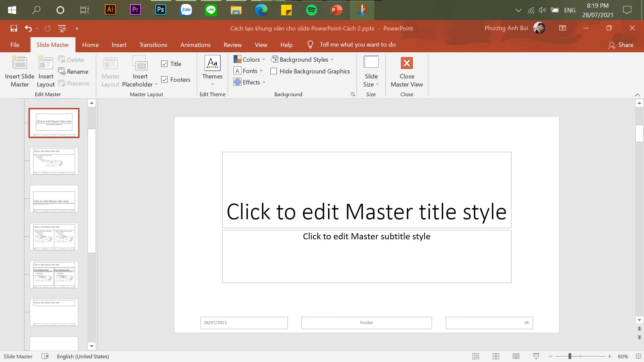644x362 pixels.
Task: Expand the Themes dropdown arrow
Action: (x=212, y=84)
